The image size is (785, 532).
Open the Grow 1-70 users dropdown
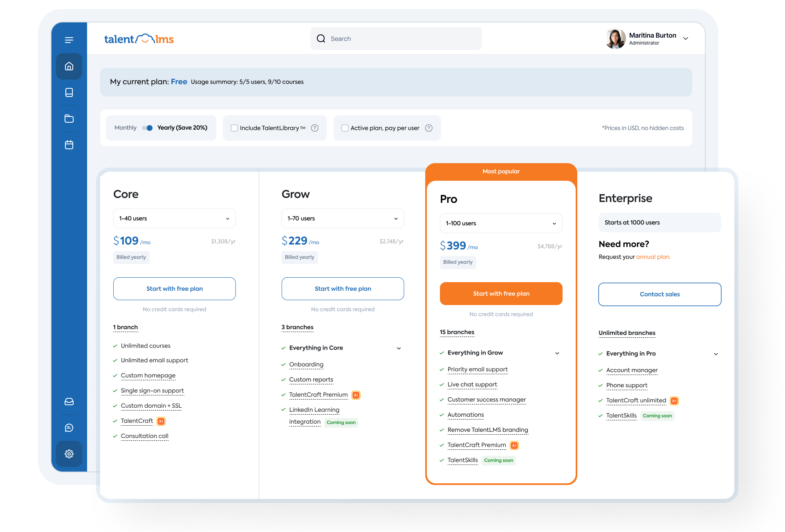343,218
